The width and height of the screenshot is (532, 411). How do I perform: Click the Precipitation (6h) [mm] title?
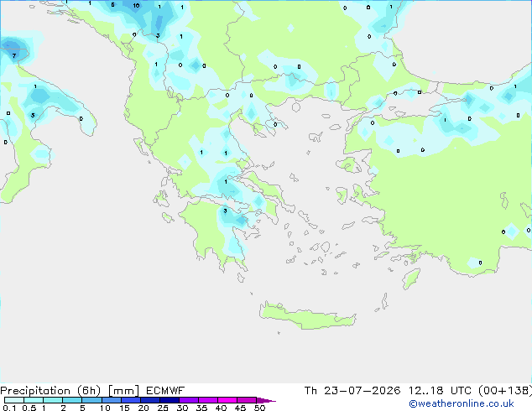70,391
